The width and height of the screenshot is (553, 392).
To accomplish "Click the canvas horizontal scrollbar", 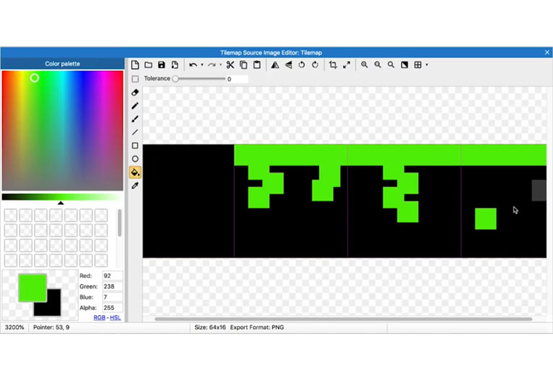I will [343, 319].
